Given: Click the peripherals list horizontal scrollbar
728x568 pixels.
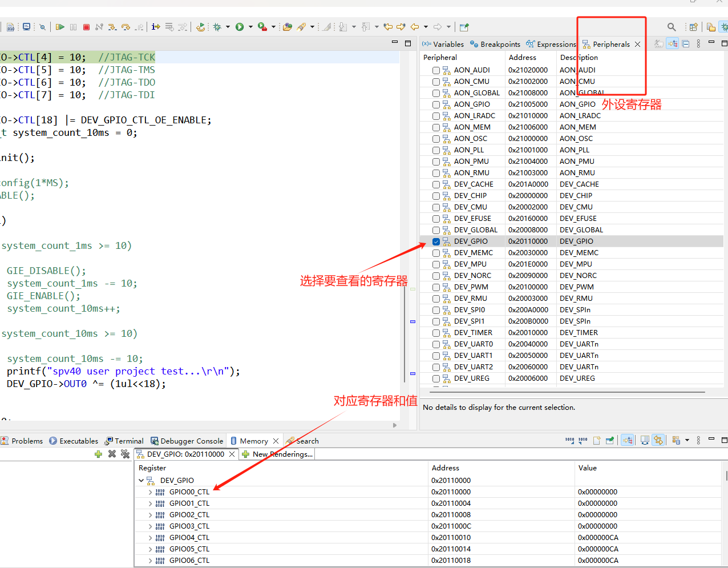Looking at the screenshot, I should pos(567,392).
